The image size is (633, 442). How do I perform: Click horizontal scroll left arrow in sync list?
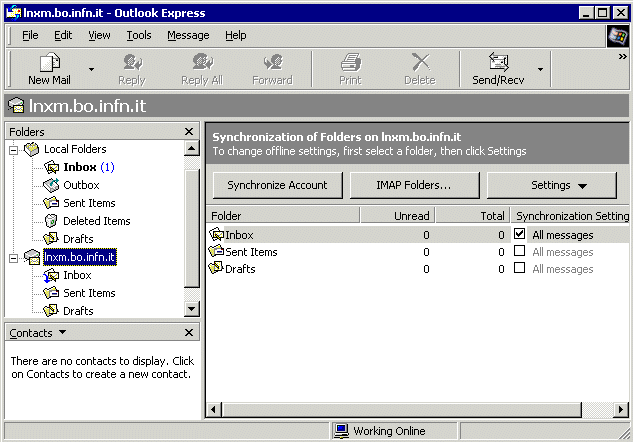point(213,410)
